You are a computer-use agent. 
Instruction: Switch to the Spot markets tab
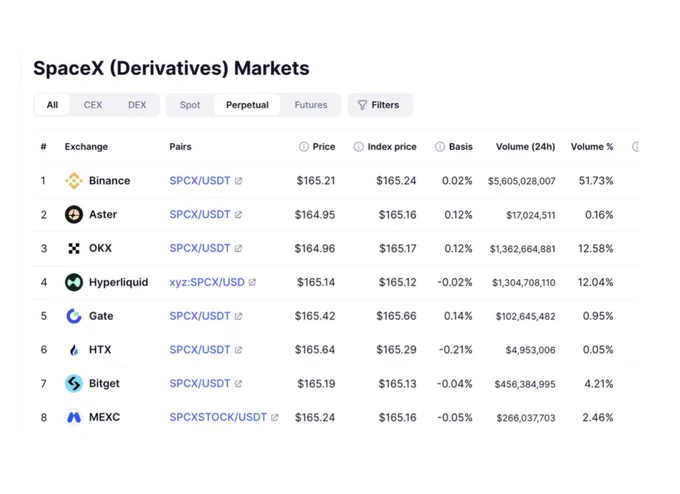point(190,105)
